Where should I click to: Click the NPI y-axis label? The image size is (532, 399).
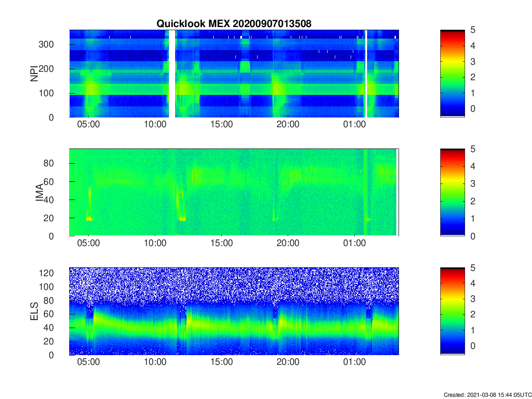[x=34, y=74]
